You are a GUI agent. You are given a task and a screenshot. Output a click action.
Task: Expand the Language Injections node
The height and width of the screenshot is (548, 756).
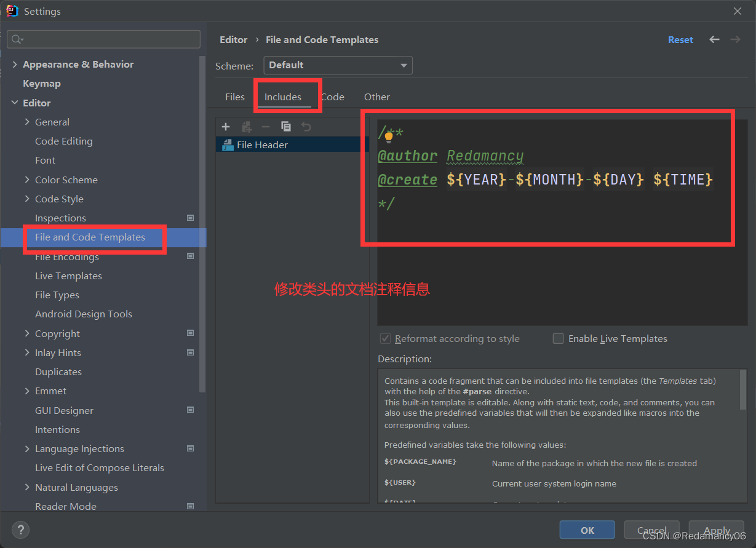27,448
